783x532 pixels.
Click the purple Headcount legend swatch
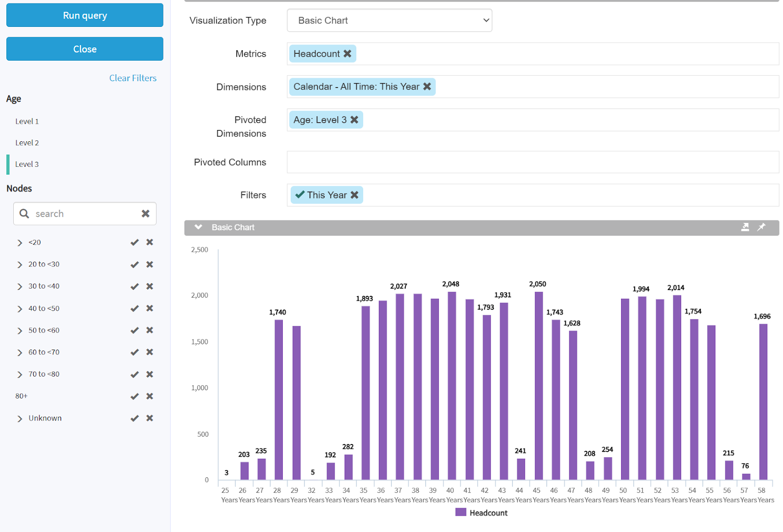[461, 512]
